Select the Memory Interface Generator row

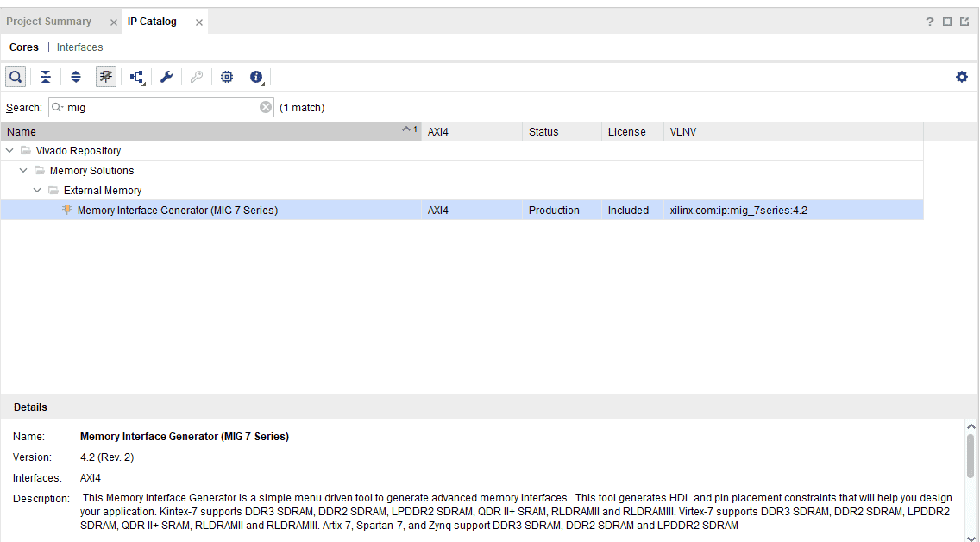[x=178, y=211]
